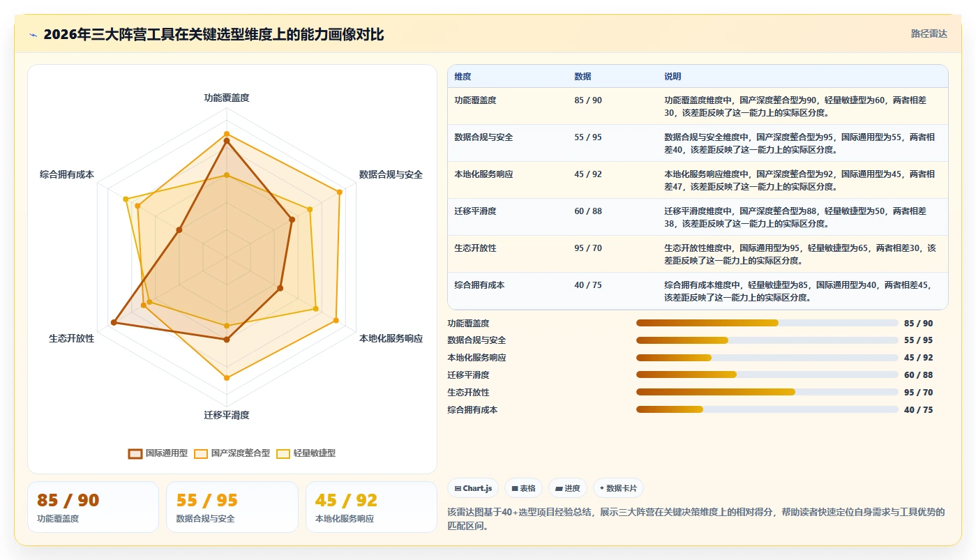Select the 进度 pill tag
976x560 pixels.
[x=568, y=488]
